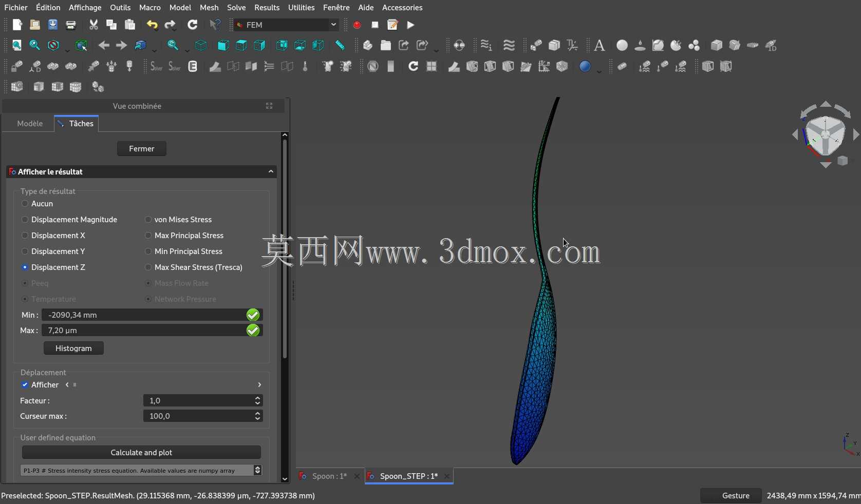Open the macro editor notepad icon
This screenshot has height=504, width=861.
point(392,25)
